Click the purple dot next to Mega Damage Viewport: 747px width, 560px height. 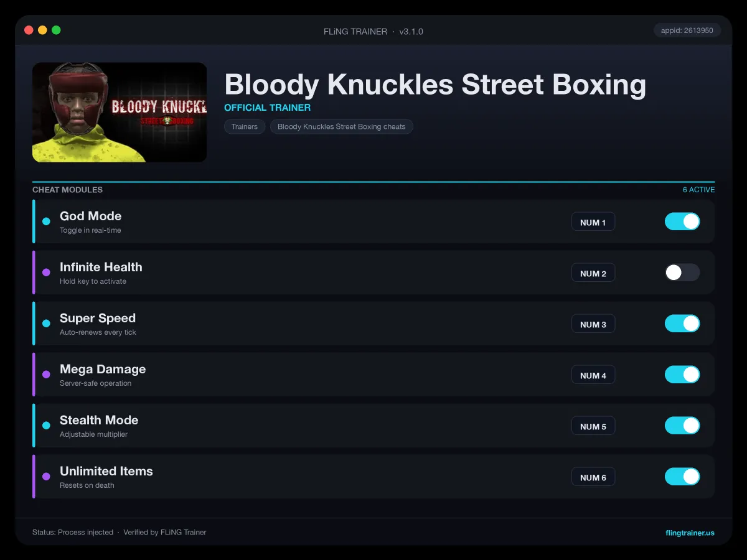[46, 375]
